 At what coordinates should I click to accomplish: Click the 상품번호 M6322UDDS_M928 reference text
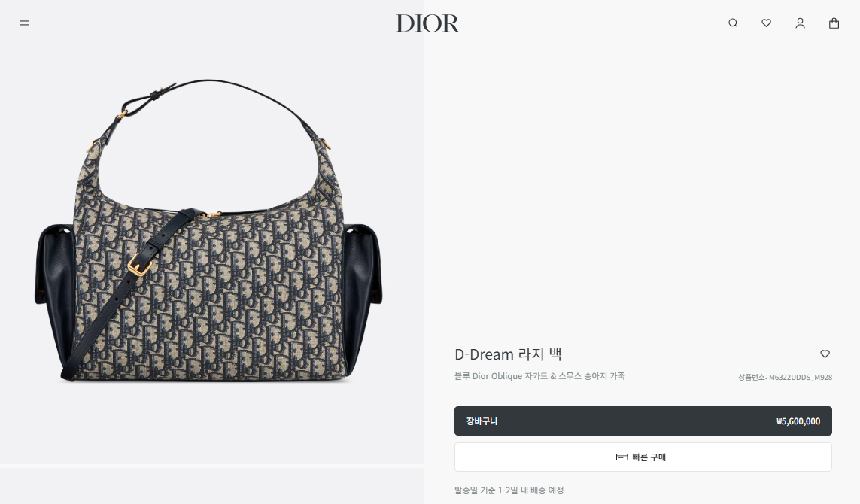pyautogui.click(x=785, y=378)
